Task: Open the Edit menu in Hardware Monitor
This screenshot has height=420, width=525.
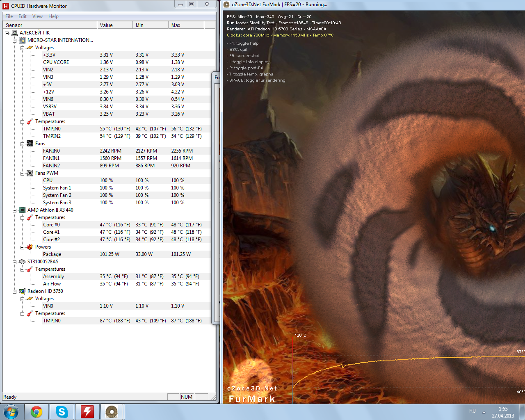Action: click(23, 16)
